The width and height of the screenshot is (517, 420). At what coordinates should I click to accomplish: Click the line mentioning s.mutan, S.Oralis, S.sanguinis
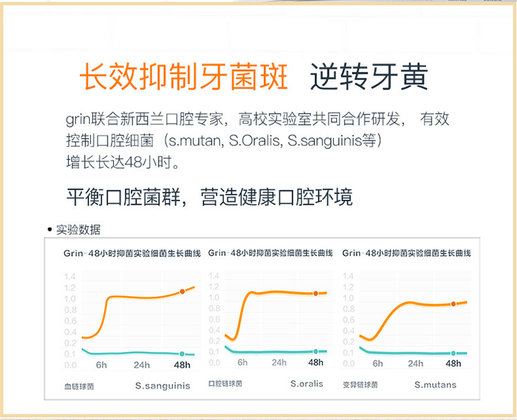pyautogui.click(x=224, y=141)
